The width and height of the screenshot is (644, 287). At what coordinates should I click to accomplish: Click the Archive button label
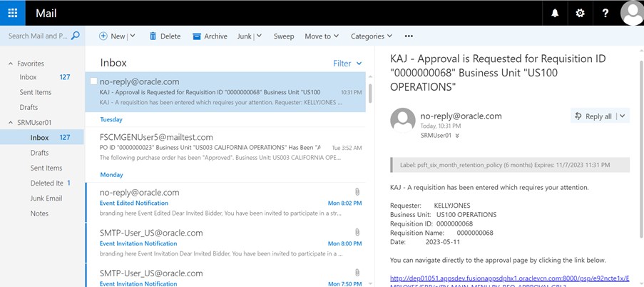click(x=215, y=36)
